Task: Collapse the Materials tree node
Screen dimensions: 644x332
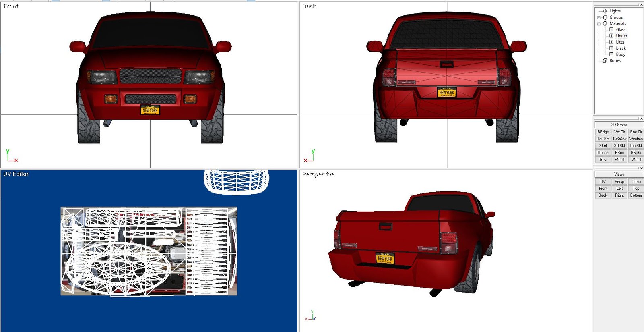Action: pos(599,24)
